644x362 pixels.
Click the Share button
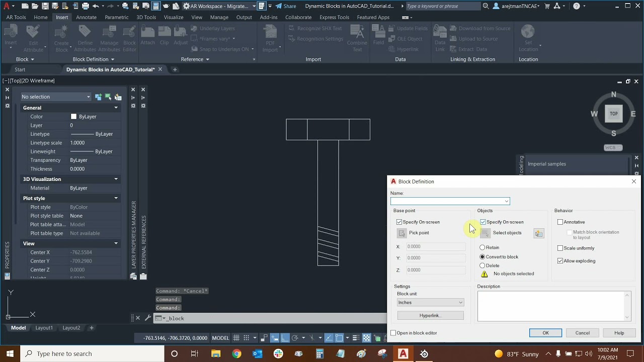(285, 6)
